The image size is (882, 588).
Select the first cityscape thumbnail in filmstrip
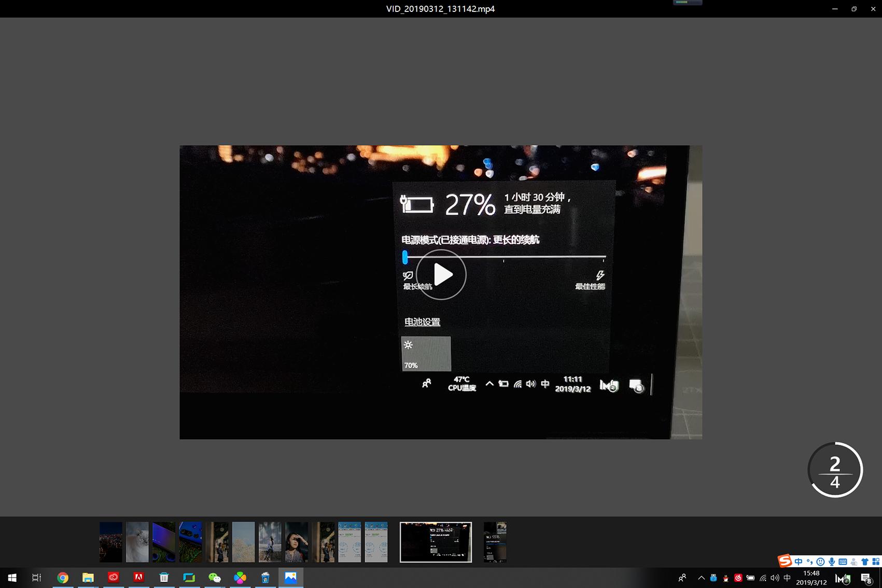tap(111, 542)
